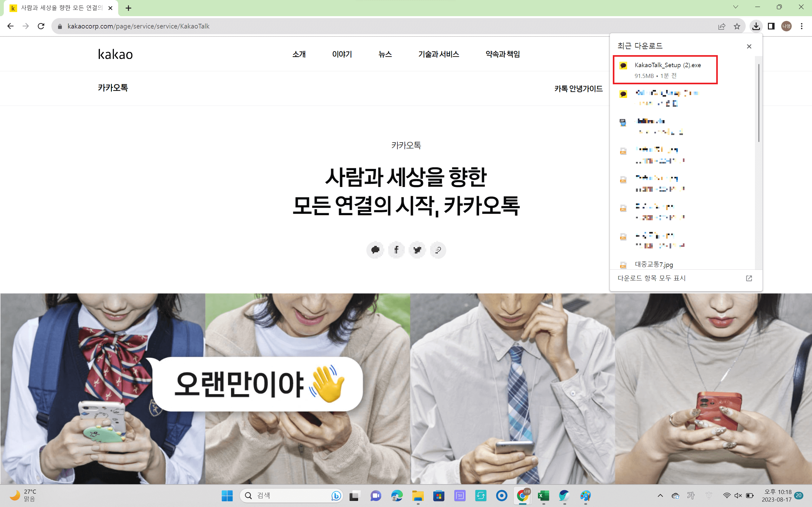Open the 소개 navigation menu
Screen dimensions: 812x507
click(298, 54)
